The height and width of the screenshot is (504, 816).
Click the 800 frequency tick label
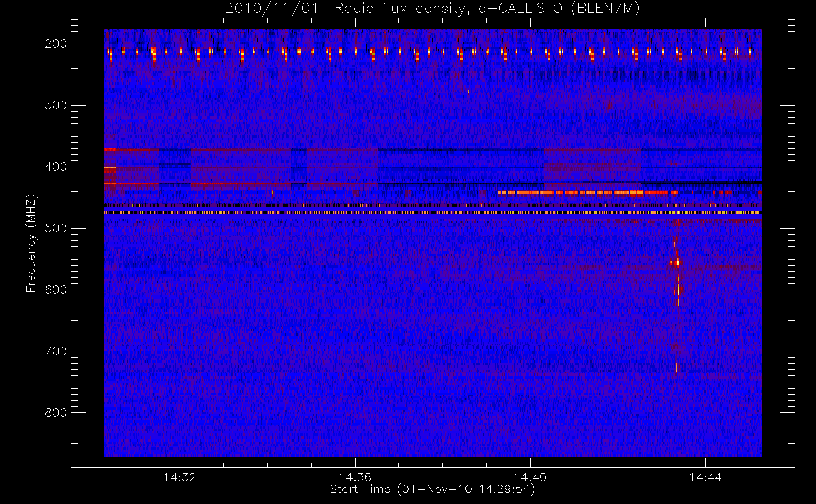click(x=55, y=413)
